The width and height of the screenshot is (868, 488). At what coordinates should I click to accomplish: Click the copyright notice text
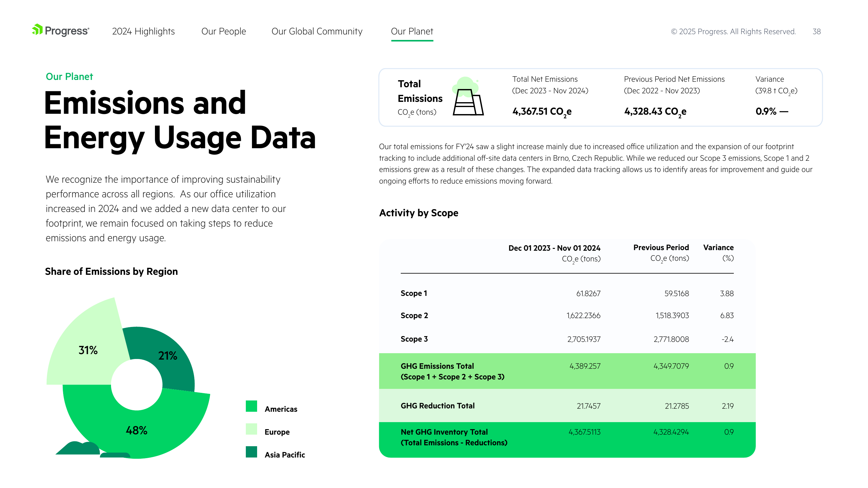733,32
